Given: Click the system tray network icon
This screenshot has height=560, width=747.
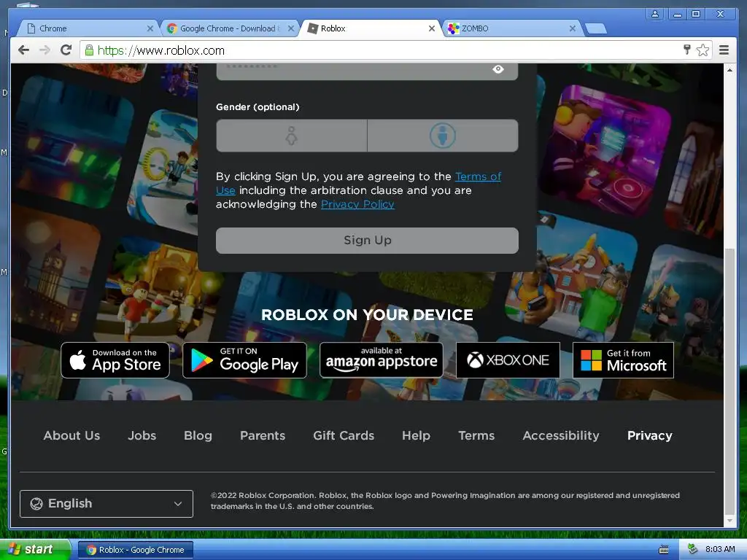Looking at the screenshot, I should [692, 549].
